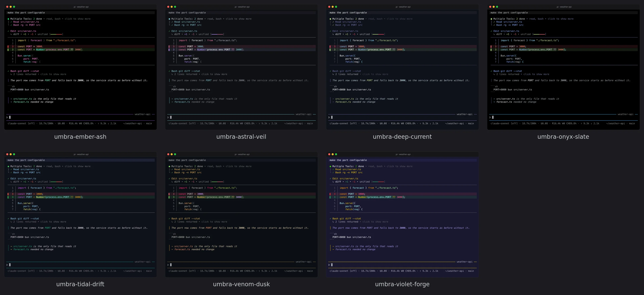The image size is (644, 295).
Task: Click '$0.08' cost in umbra-venom-dusk status bar
Action: 222,271
